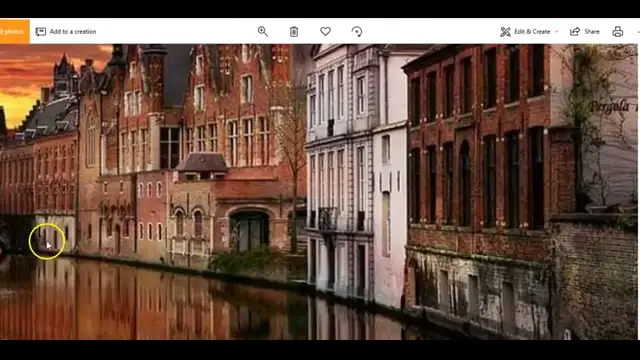Click the displayed canal photo
The height and width of the screenshot is (360, 640).
pos(318,192)
